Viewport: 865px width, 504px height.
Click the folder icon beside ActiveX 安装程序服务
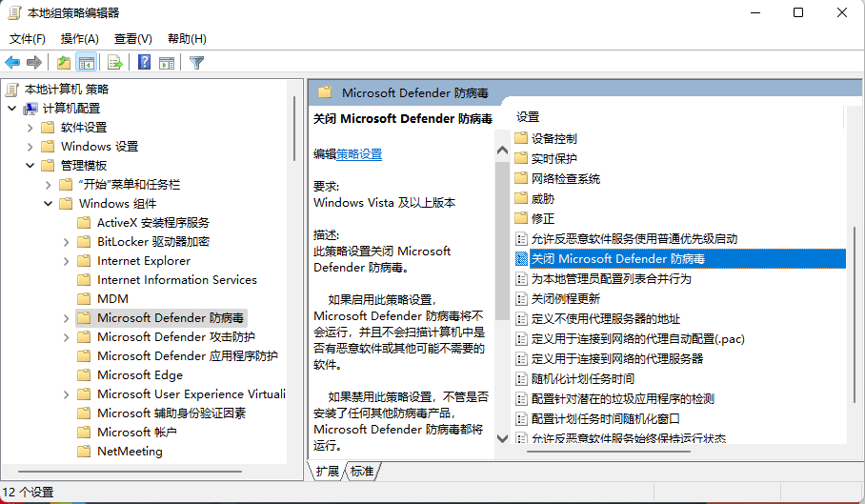coord(84,223)
